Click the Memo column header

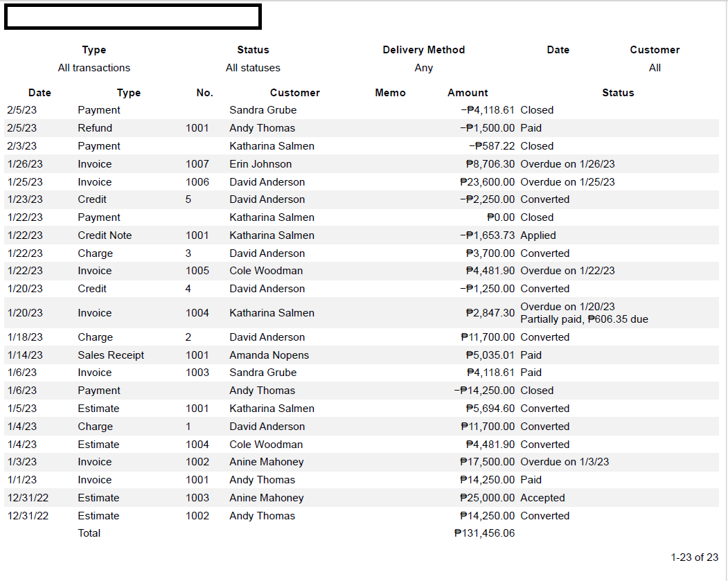(390, 93)
